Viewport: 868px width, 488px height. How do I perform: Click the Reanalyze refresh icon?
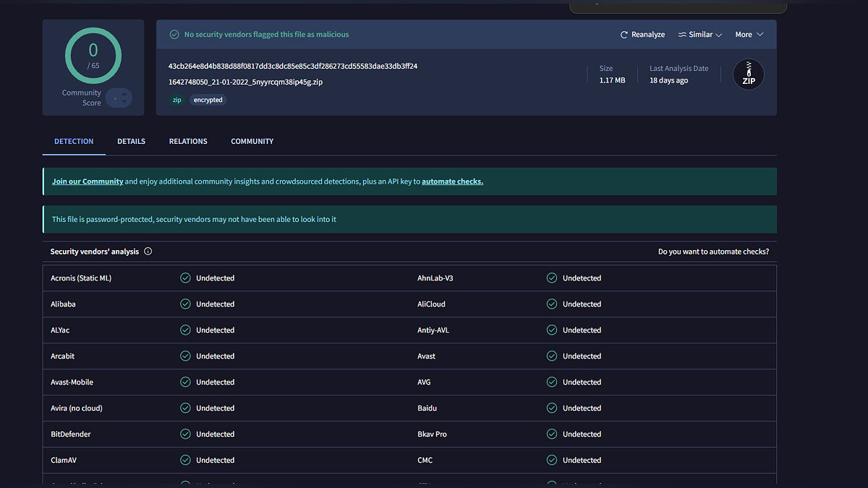(x=624, y=35)
